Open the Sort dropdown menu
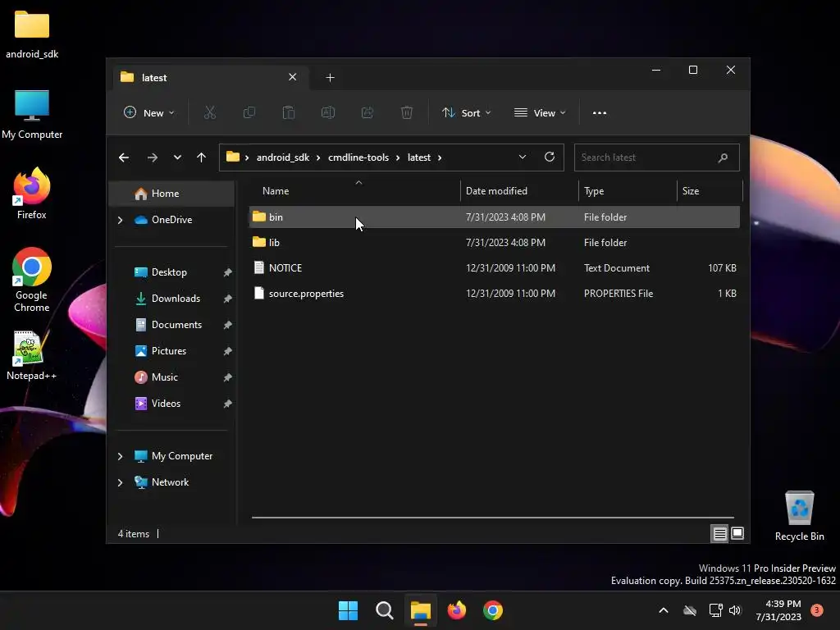The width and height of the screenshot is (840, 630). 466,113
